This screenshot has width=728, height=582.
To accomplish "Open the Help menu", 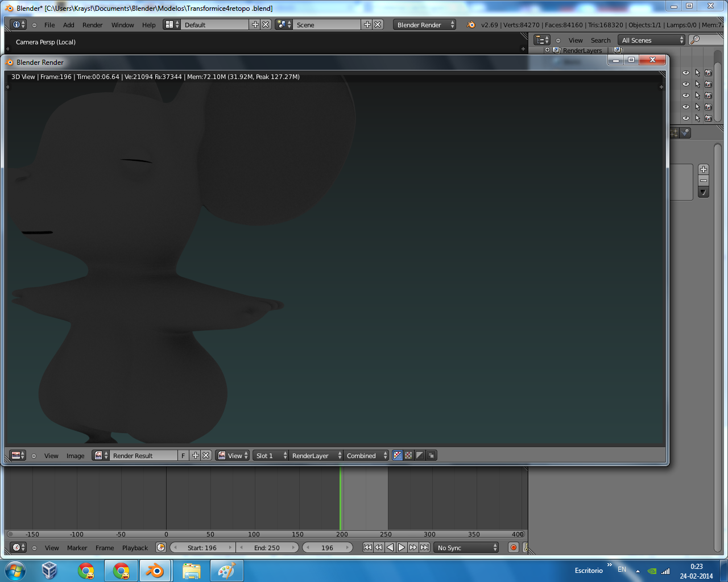I will click(x=148, y=25).
